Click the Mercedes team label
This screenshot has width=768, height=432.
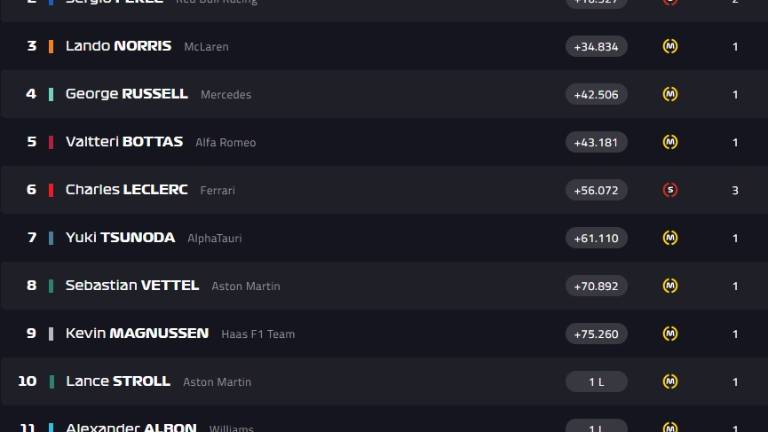coord(226,95)
